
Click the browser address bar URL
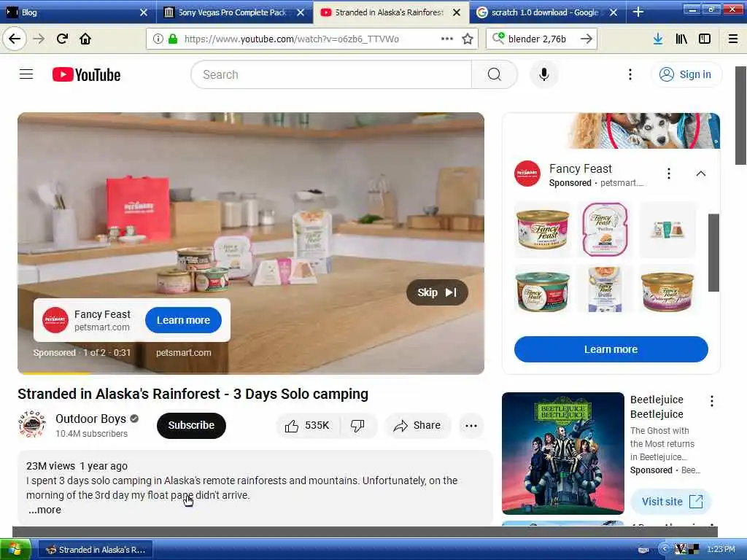(292, 39)
